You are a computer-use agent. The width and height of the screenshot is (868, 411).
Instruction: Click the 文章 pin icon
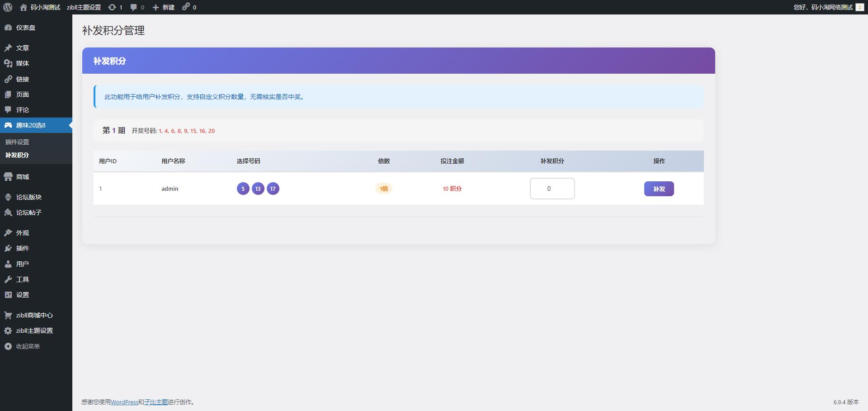[8, 48]
